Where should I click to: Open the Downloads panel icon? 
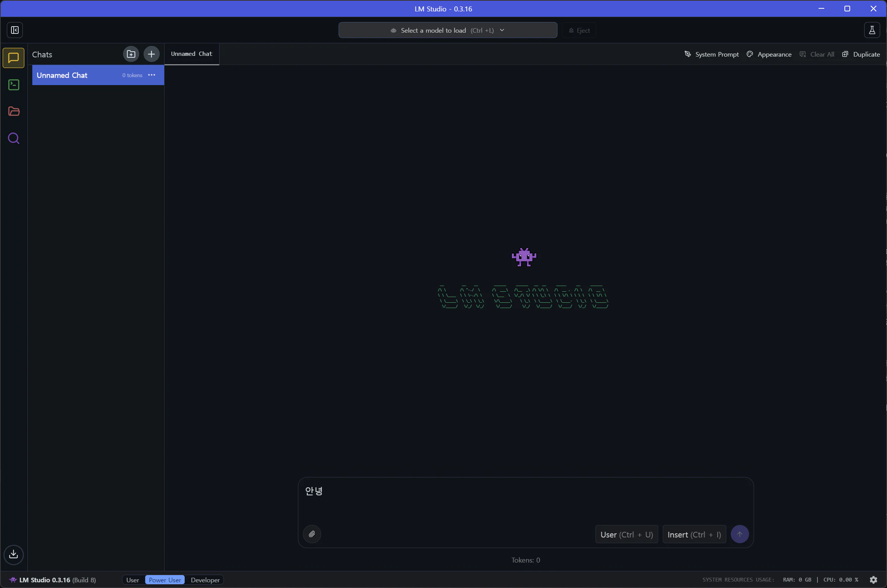click(x=14, y=555)
